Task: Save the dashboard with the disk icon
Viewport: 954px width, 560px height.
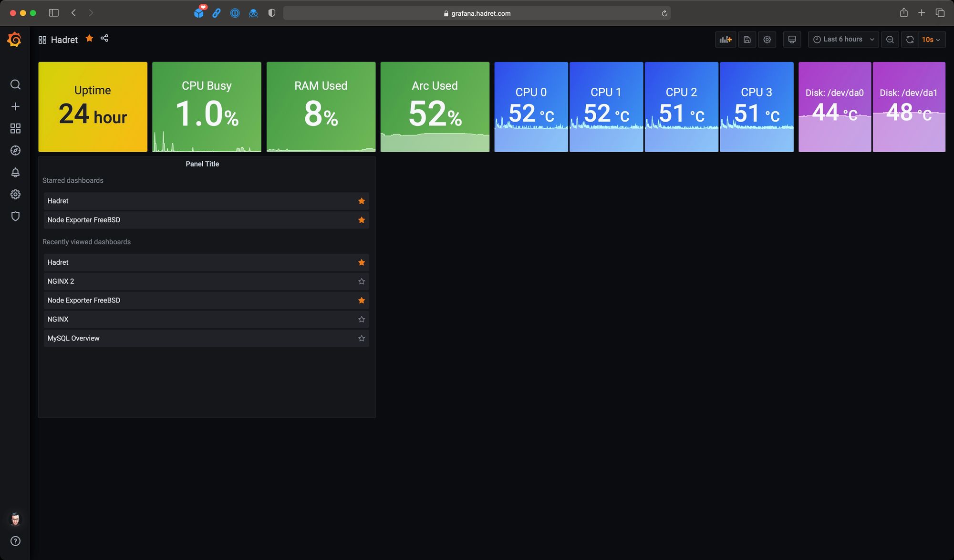Action: 747,40
